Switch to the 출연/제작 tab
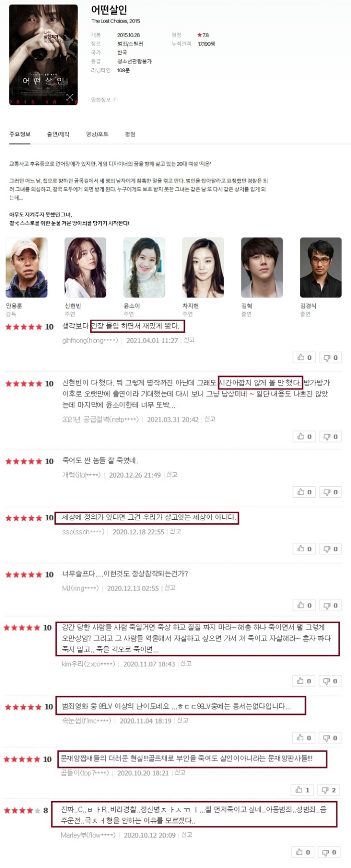This screenshot has width=351, height=868. point(58,134)
